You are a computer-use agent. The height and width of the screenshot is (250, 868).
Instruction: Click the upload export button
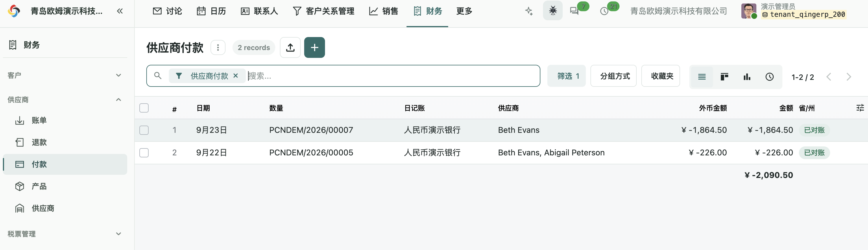pyautogui.click(x=290, y=47)
